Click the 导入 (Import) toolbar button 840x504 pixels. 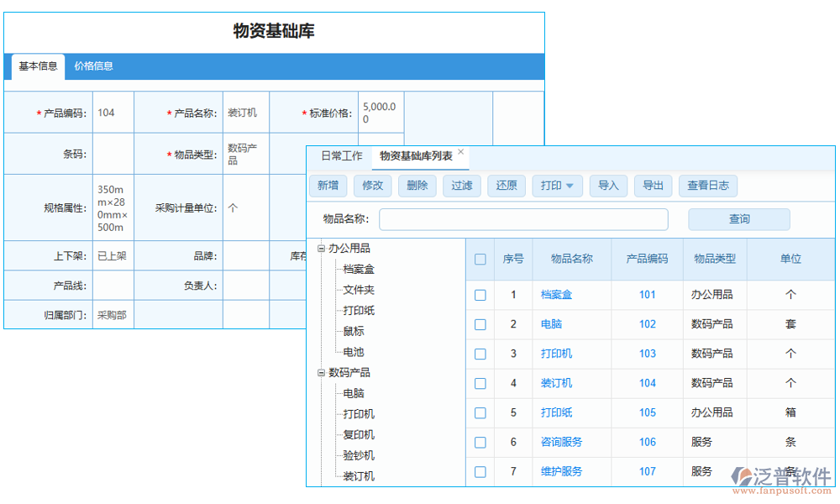608,186
